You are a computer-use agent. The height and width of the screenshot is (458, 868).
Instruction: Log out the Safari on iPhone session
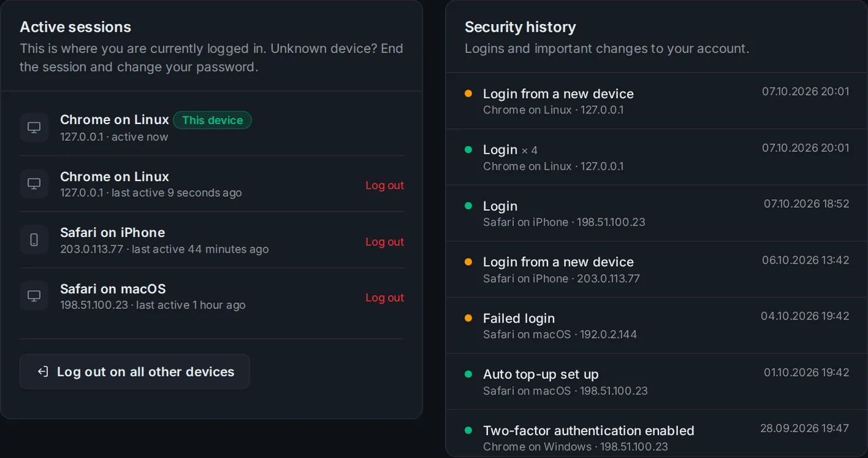click(x=384, y=241)
